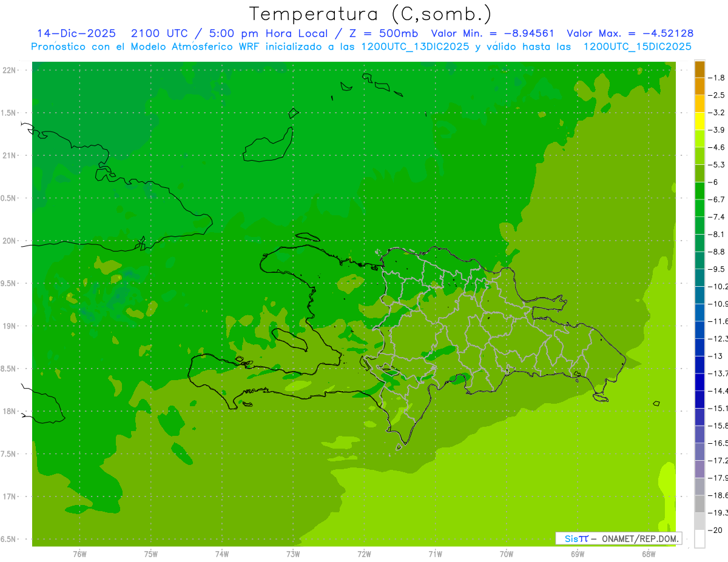Click the '-8.8' colorbar value
The width and height of the screenshot is (728, 562).
pos(716,252)
